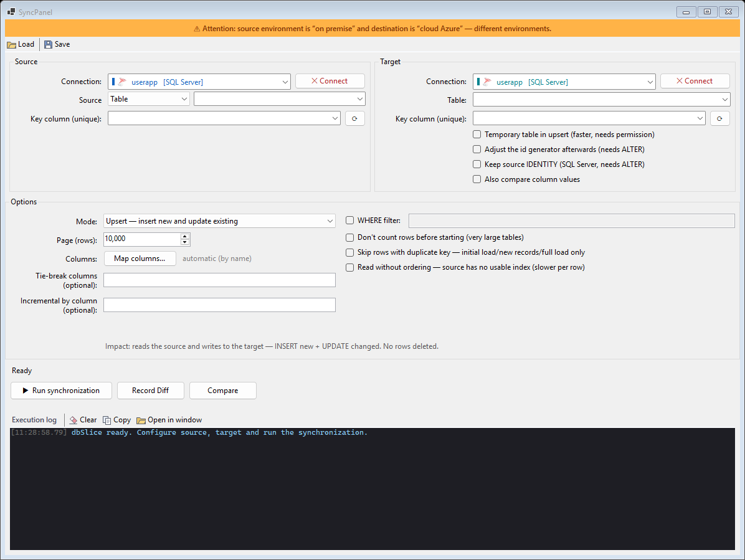
Task: Decrease the Page rows value
Action: click(x=185, y=242)
